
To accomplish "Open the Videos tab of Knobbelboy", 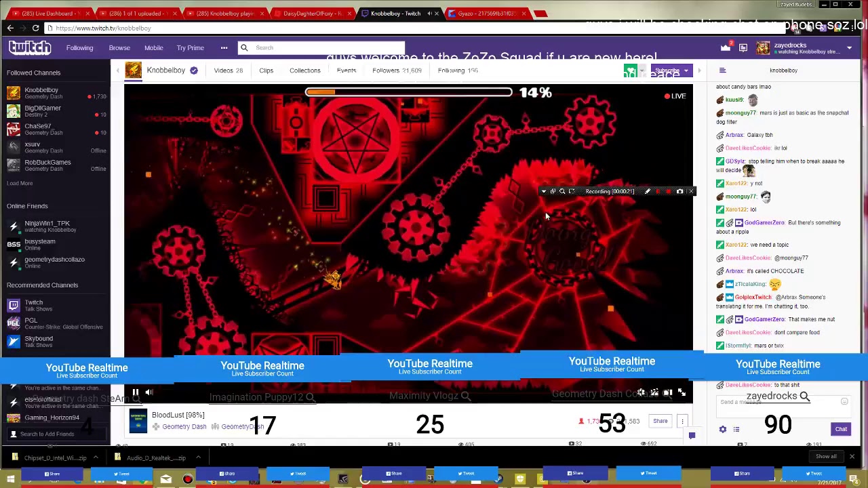I will point(228,70).
